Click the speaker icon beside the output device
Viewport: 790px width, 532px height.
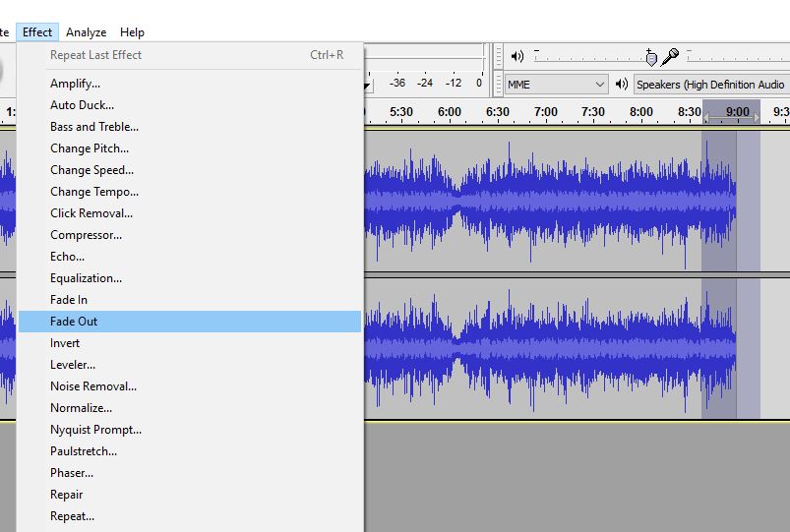[622, 85]
